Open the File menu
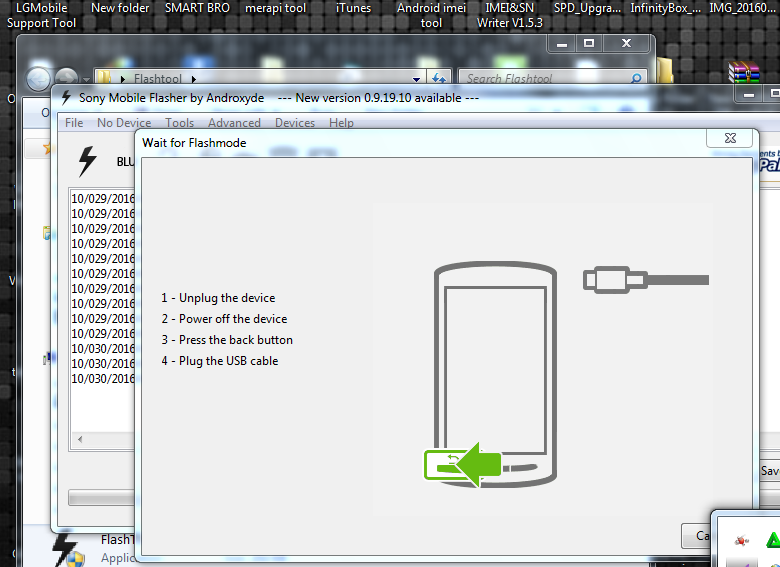The width and height of the screenshot is (780, 567). tap(74, 123)
